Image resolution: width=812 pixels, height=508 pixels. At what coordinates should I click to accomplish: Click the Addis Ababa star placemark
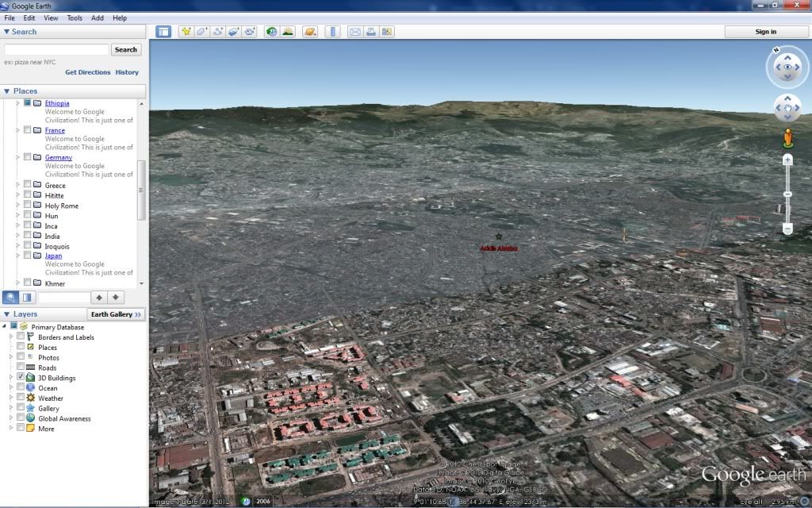tap(499, 237)
